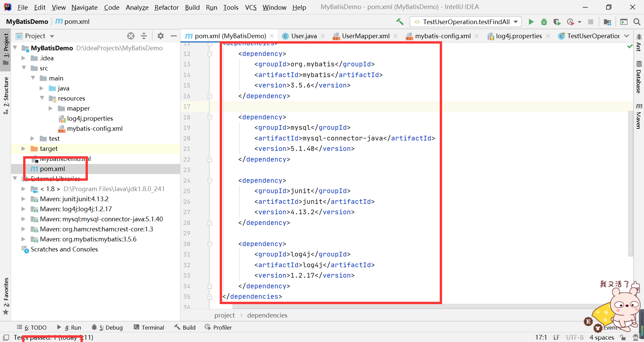Open the Refactor menu
Viewport: 644px width, 342px height.
click(166, 7)
